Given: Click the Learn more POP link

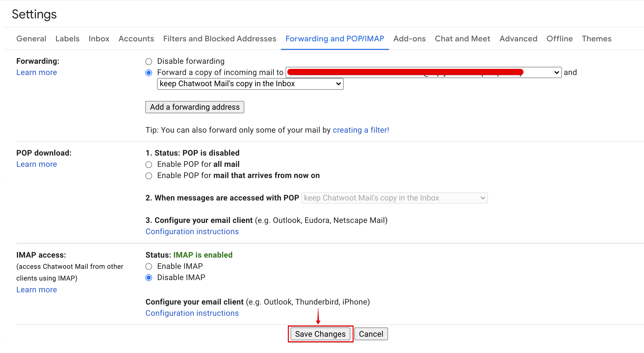Looking at the screenshot, I should [36, 164].
